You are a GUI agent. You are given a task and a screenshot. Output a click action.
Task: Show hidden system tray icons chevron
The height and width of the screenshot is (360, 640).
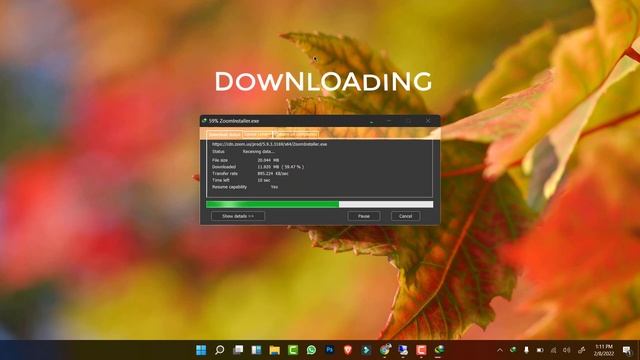[500, 350]
